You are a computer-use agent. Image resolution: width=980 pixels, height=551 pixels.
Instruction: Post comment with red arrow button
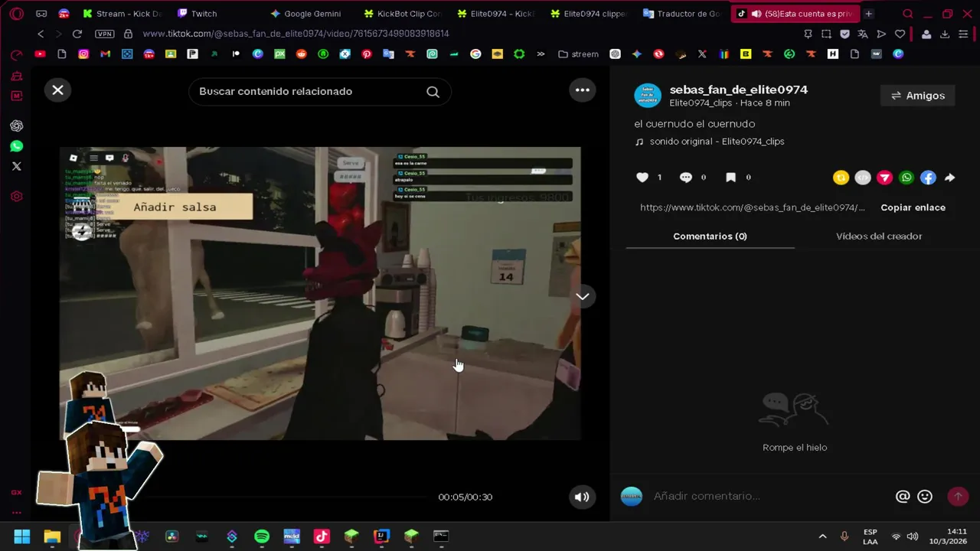[958, 497]
